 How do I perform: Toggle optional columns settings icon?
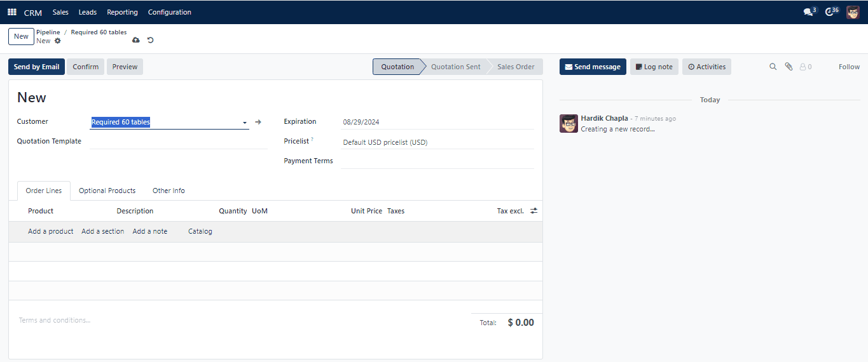pos(534,211)
